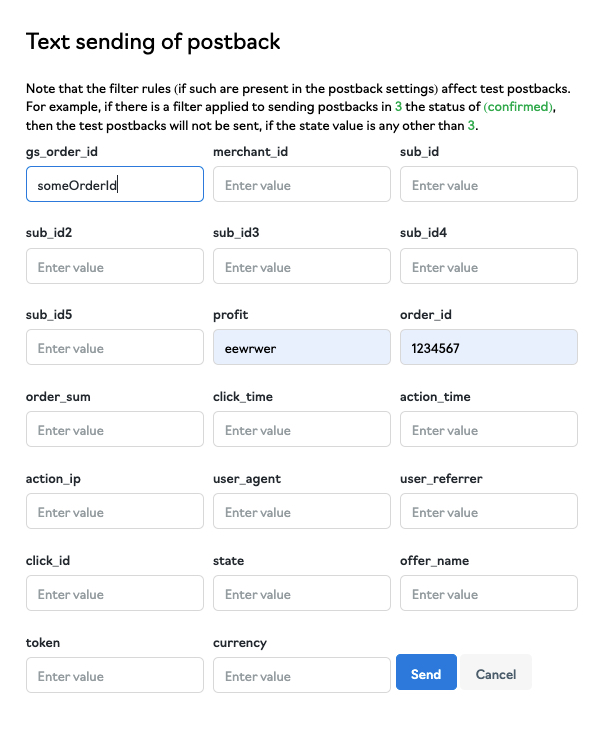
Task: Click the user_agent input field
Action: pyautogui.click(x=302, y=511)
